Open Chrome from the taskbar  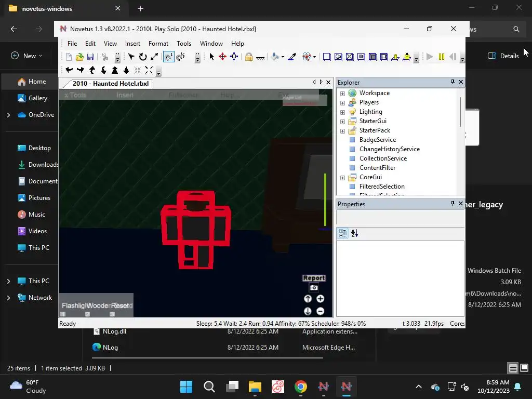pos(301,387)
